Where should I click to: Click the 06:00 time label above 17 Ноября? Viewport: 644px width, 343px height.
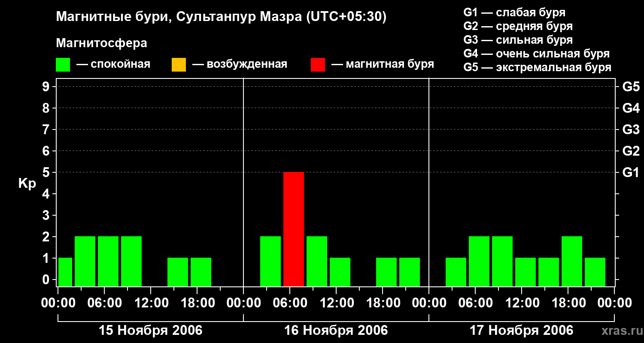click(x=475, y=303)
